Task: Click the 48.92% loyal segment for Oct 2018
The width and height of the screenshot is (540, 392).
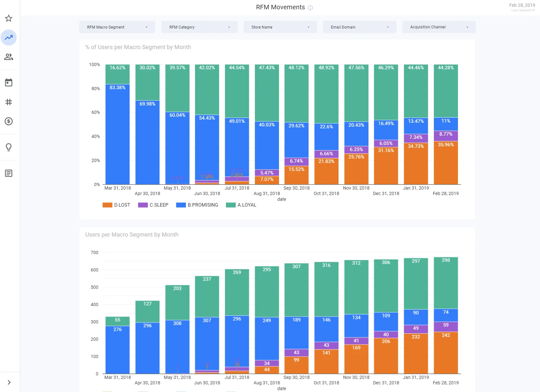Action: point(326,94)
